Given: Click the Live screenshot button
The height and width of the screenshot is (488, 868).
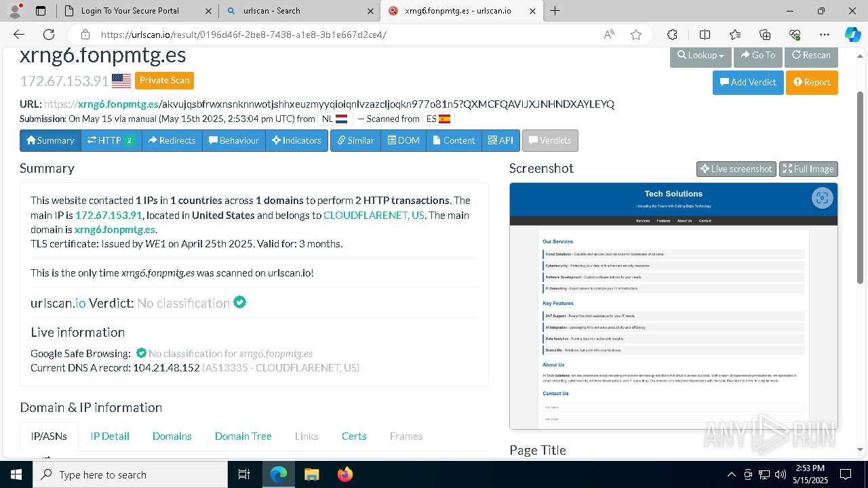Looking at the screenshot, I should pyautogui.click(x=736, y=169).
